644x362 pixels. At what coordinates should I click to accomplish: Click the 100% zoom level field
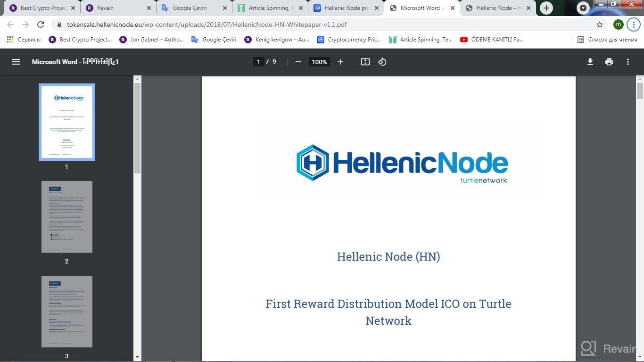tap(319, 62)
